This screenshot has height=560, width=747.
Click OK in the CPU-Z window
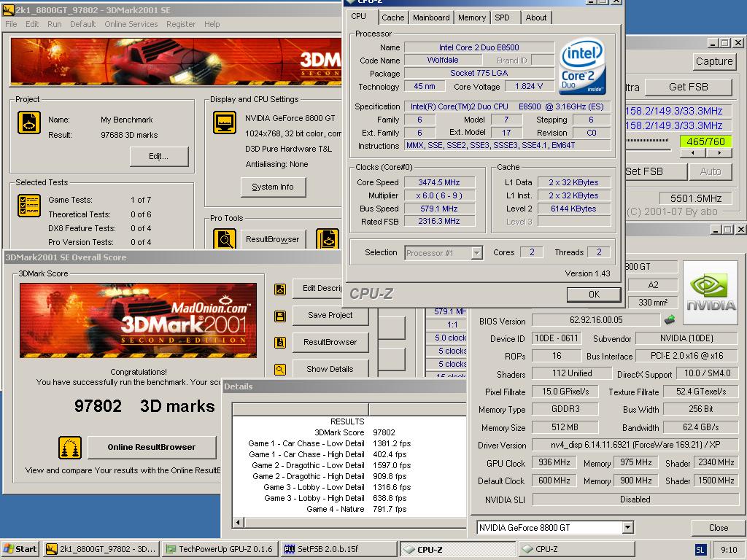point(594,295)
